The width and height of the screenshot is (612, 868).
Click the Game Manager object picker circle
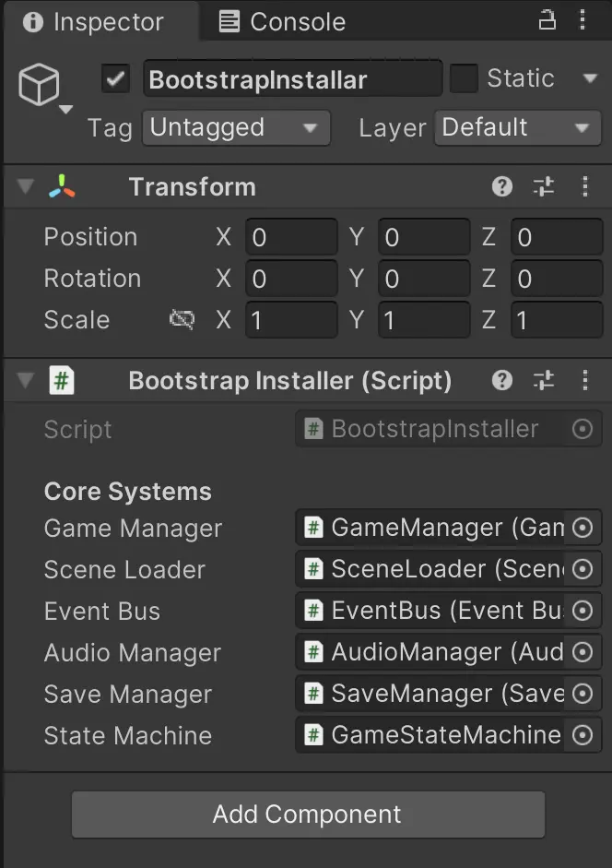coord(583,528)
